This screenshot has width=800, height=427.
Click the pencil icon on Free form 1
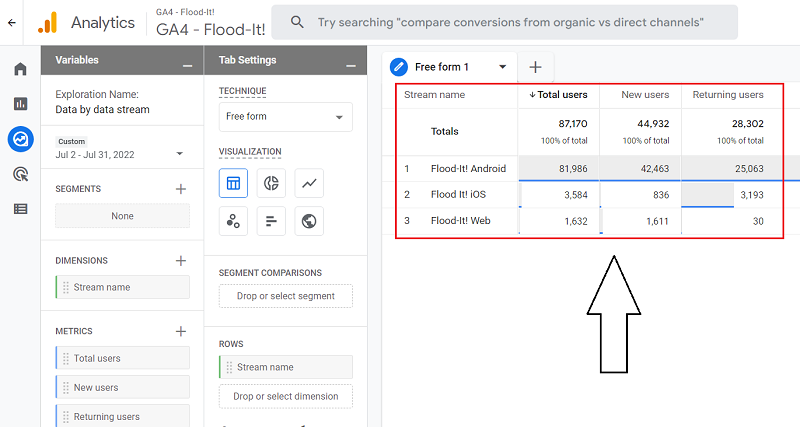[398, 67]
